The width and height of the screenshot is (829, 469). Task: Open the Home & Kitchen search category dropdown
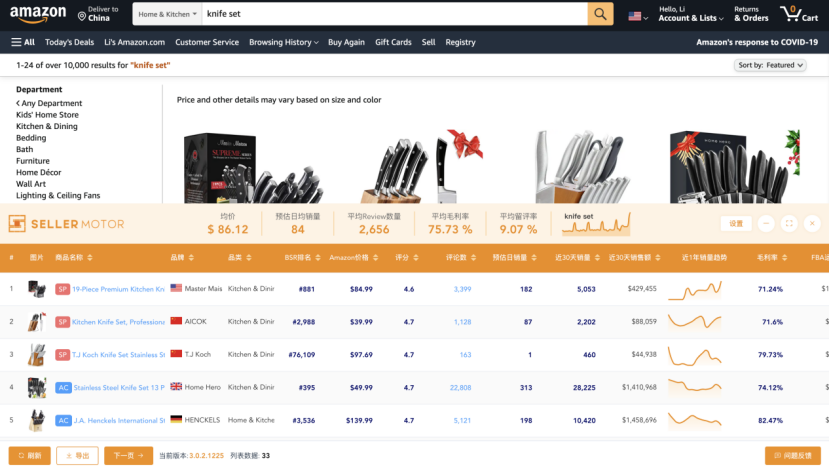coord(166,15)
